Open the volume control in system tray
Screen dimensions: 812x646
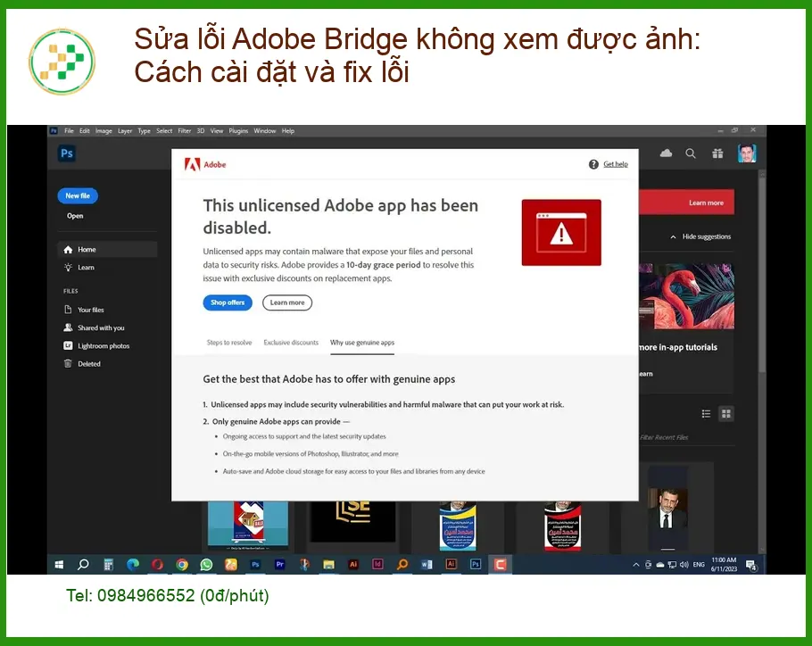pos(684,565)
